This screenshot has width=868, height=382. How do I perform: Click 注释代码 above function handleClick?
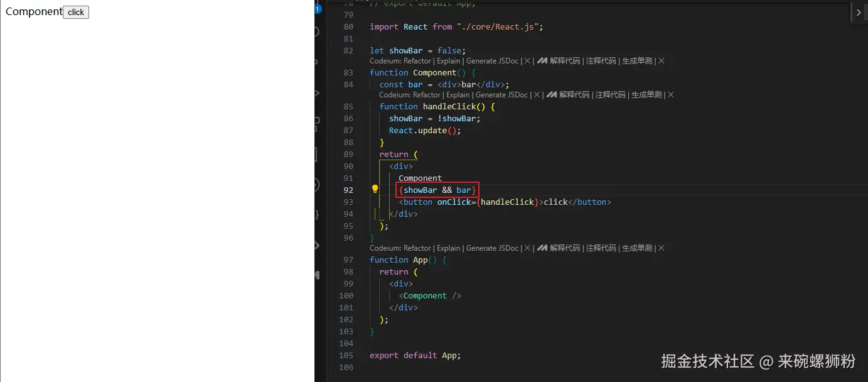point(611,95)
